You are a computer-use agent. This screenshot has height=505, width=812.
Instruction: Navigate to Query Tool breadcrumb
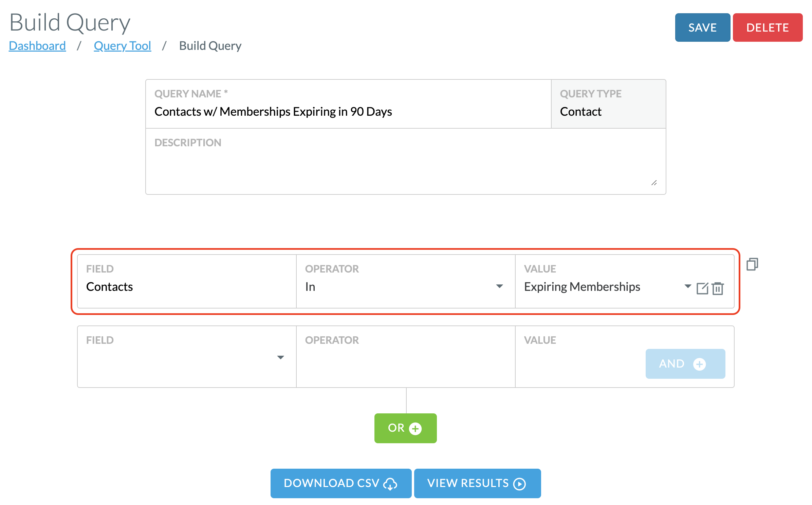[122, 46]
